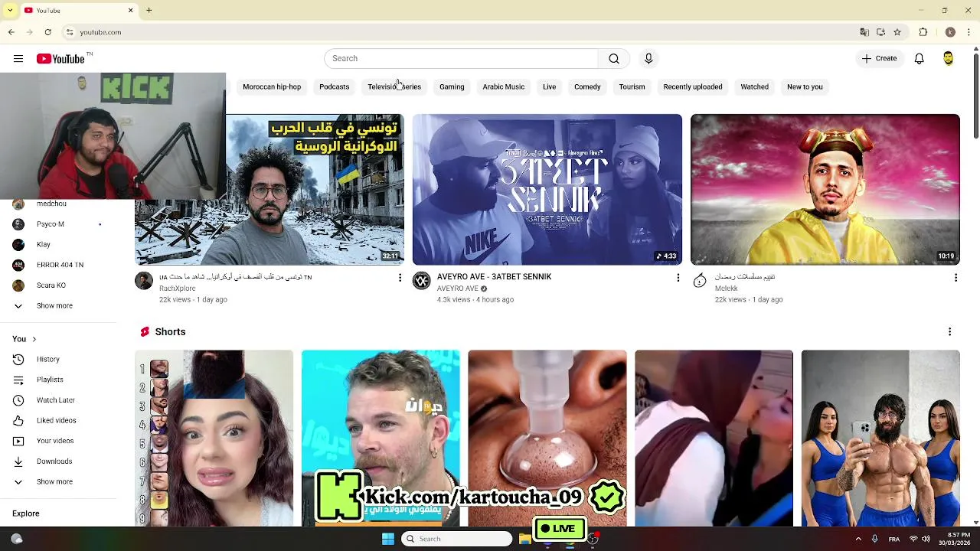Open tab search dropdown arrow
The height and width of the screenshot is (551, 980).
10,11
